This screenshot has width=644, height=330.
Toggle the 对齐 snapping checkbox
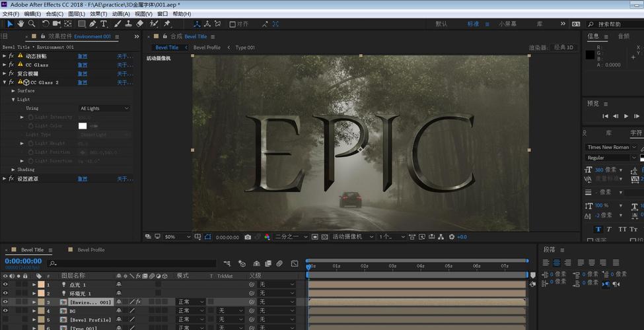pos(233,24)
